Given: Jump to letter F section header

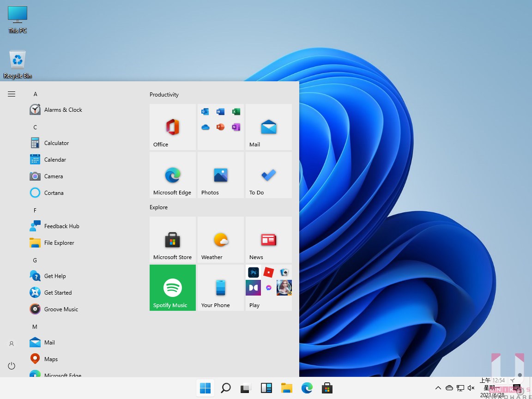Looking at the screenshot, I should tap(35, 211).
